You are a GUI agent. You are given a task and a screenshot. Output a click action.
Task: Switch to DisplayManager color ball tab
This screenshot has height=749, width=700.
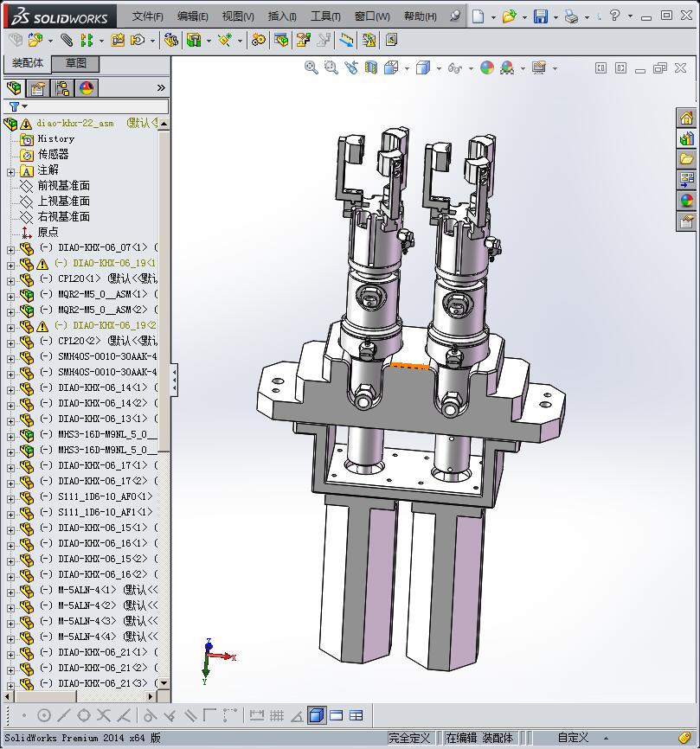point(86,88)
